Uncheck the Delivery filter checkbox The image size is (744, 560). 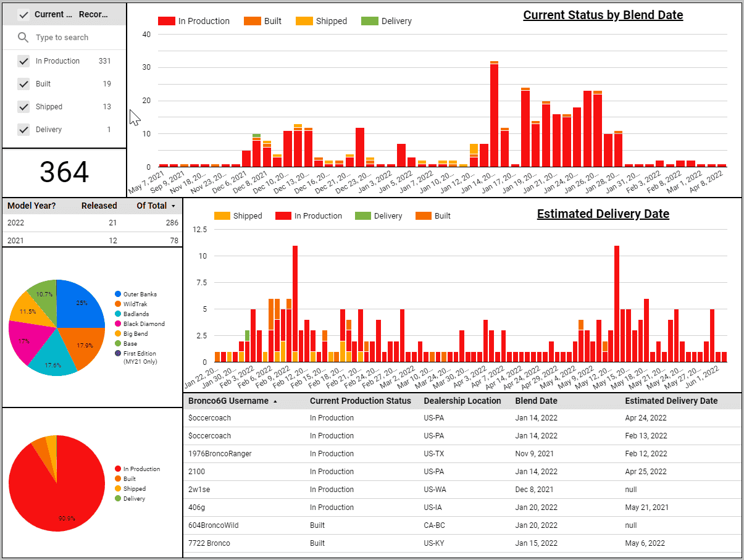pyautogui.click(x=23, y=130)
